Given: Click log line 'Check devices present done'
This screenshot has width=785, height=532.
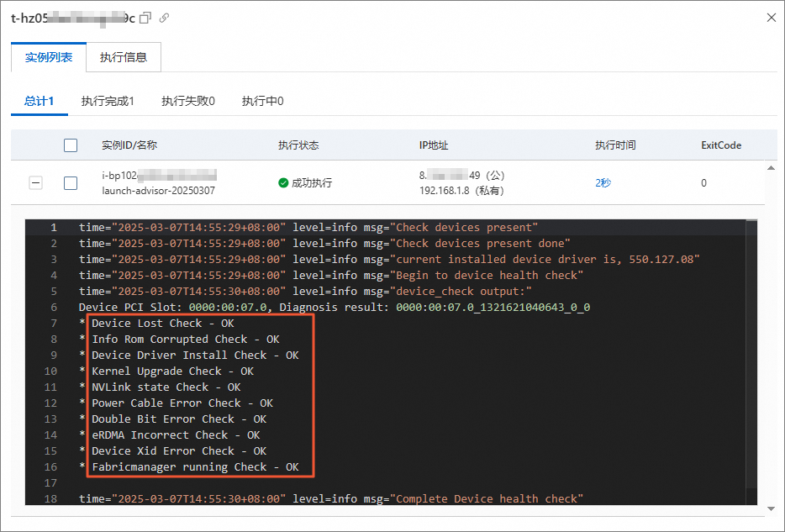Looking at the screenshot, I should (x=324, y=244).
